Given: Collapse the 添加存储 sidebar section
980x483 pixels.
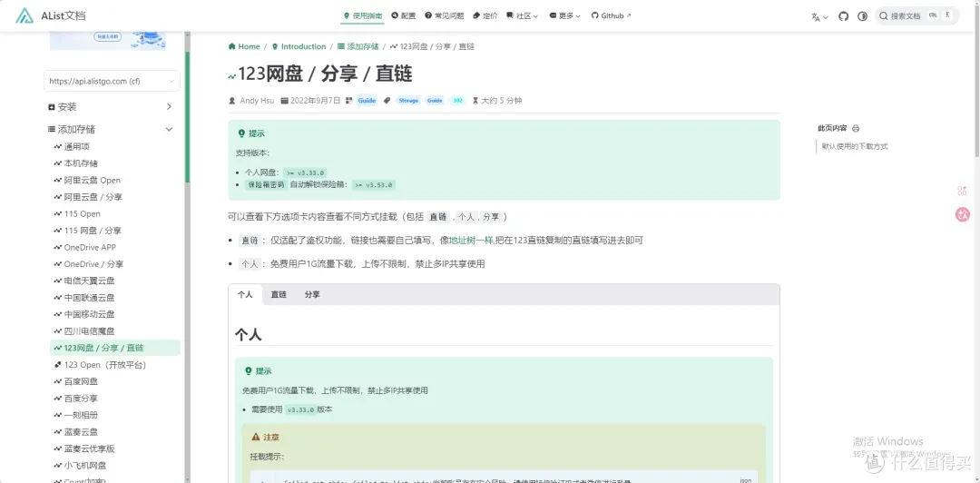Looking at the screenshot, I should pos(111,130).
